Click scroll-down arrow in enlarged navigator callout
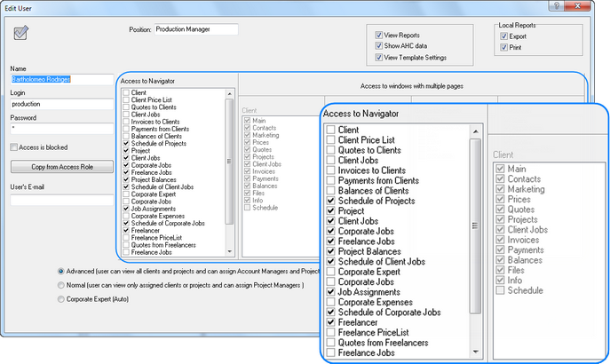 475,352
